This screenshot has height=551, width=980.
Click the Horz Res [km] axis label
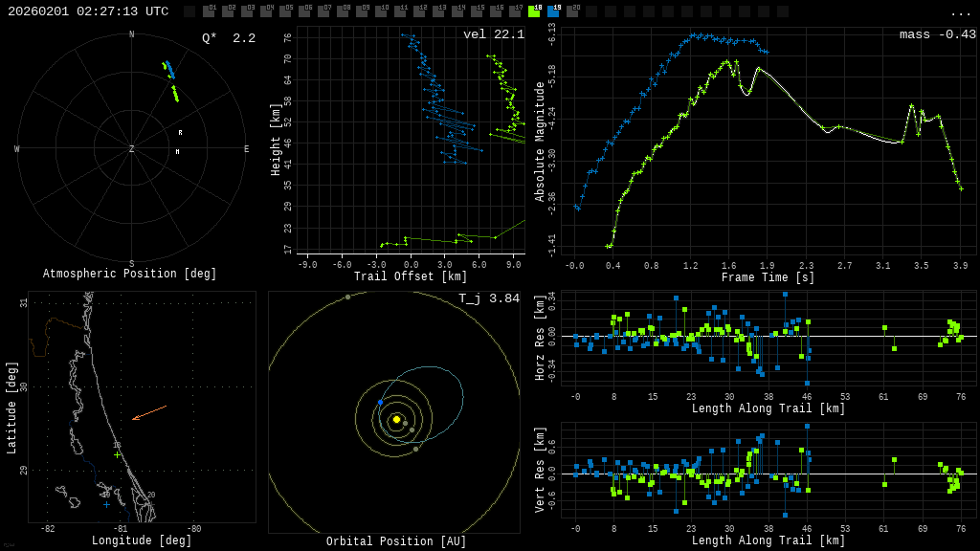point(540,336)
